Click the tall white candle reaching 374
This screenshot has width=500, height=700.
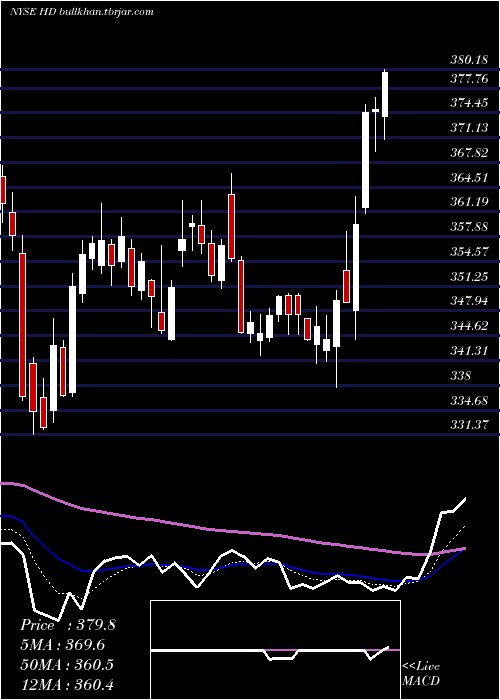(x=366, y=160)
